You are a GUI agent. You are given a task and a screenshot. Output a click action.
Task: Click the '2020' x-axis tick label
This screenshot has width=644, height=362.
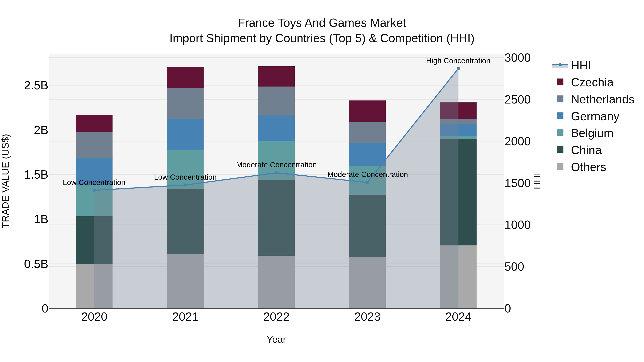94,317
